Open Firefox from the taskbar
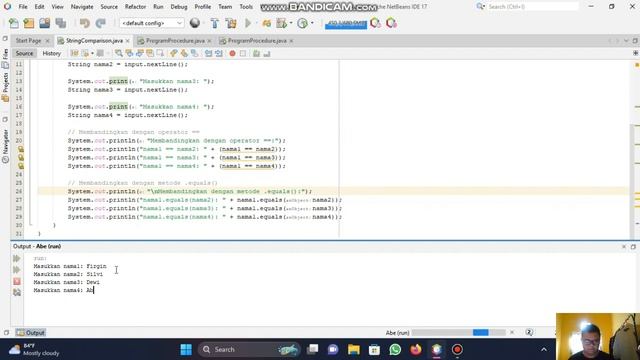 pos(416,349)
